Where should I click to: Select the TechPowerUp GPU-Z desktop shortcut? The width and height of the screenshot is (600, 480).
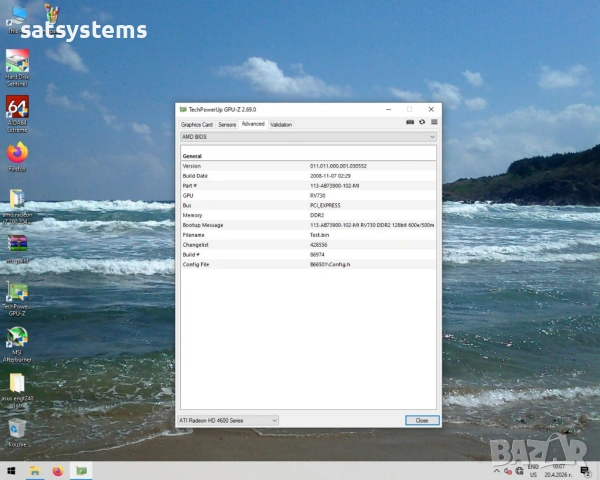click(x=17, y=299)
